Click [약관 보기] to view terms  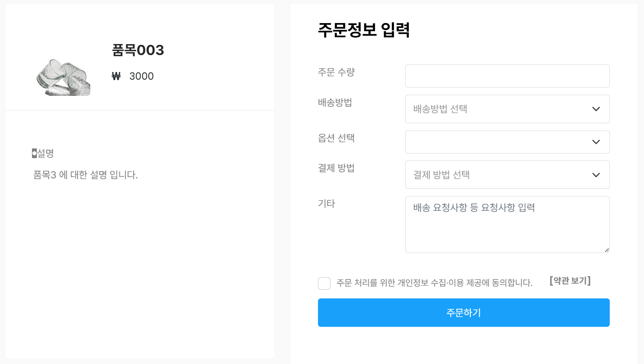tap(570, 281)
